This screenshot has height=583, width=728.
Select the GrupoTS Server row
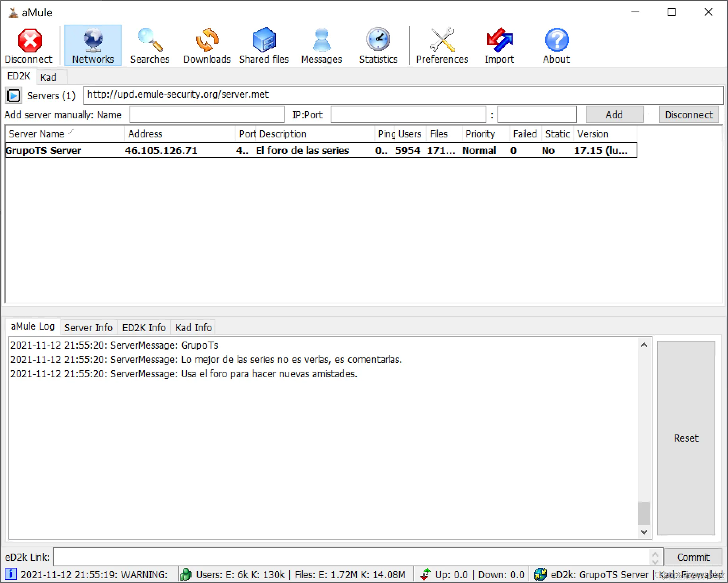pyautogui.click(x=321, y=151)
